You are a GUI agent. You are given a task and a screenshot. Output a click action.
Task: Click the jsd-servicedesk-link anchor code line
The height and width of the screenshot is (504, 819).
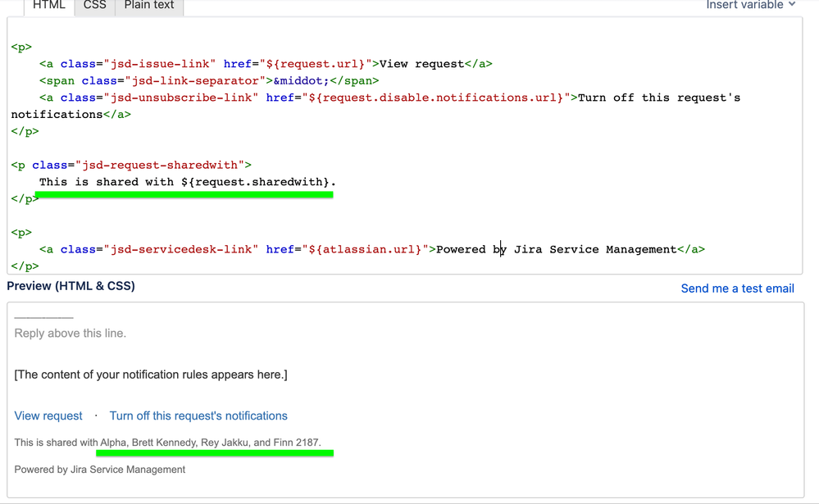point(372,249)
